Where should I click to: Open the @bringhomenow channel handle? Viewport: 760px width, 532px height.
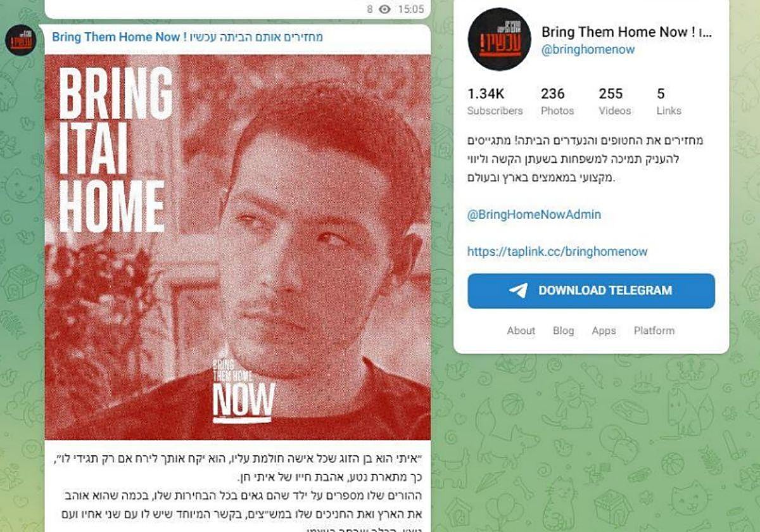coord(588,49)
